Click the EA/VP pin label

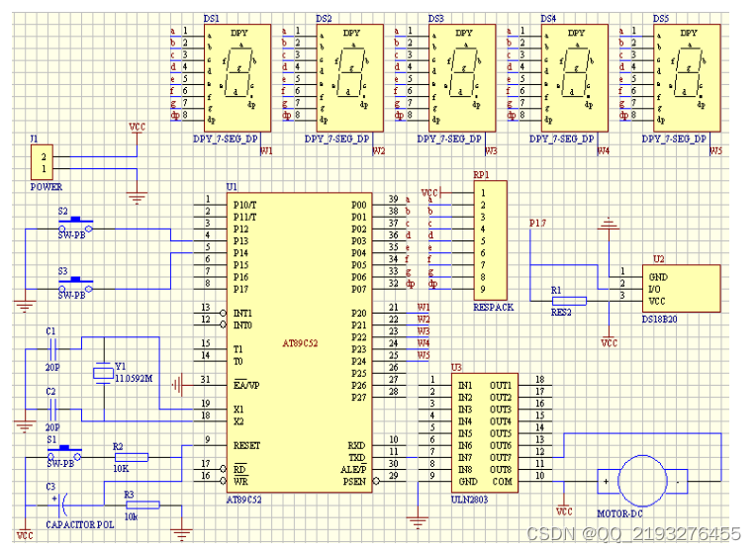246,385
